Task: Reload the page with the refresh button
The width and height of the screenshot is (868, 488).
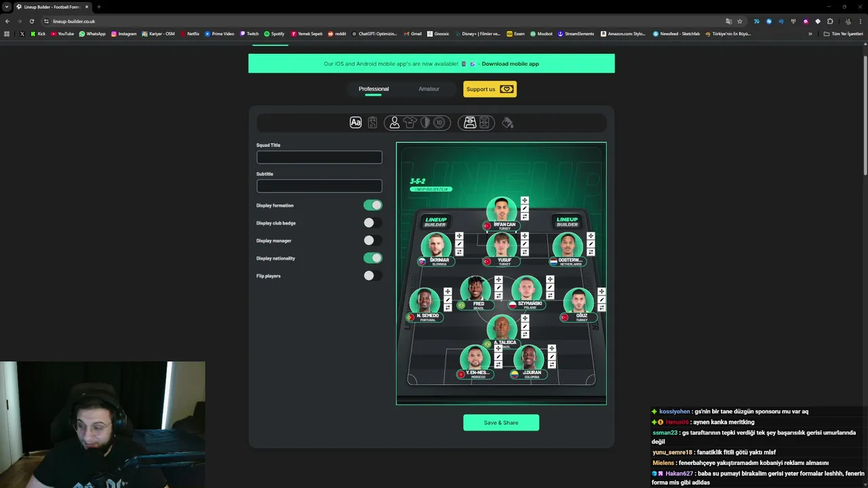Action: tap(31, 21)
